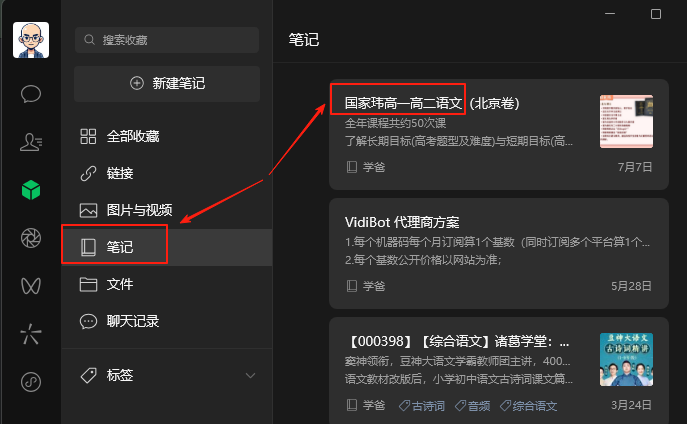Select 全部收藏 category
687x424 pixels.
pos(167,136)
